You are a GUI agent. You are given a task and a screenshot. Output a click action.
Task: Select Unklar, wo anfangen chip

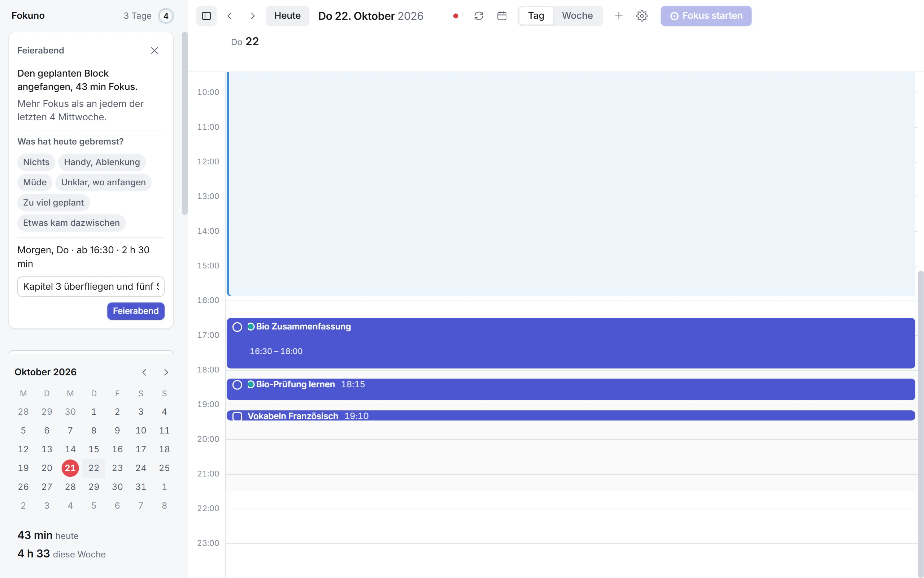coord(104,182)
